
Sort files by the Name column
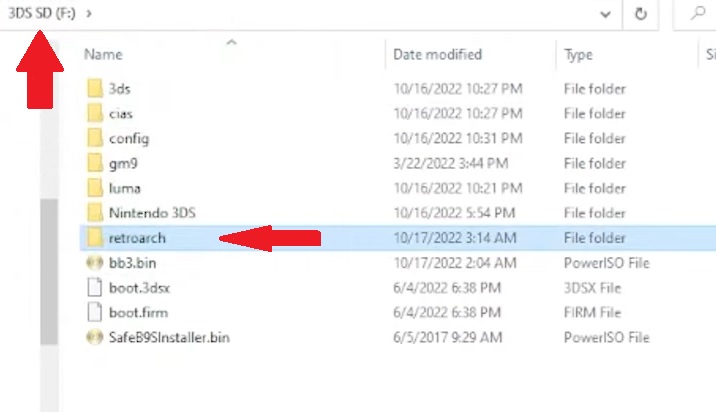[104, 54]
